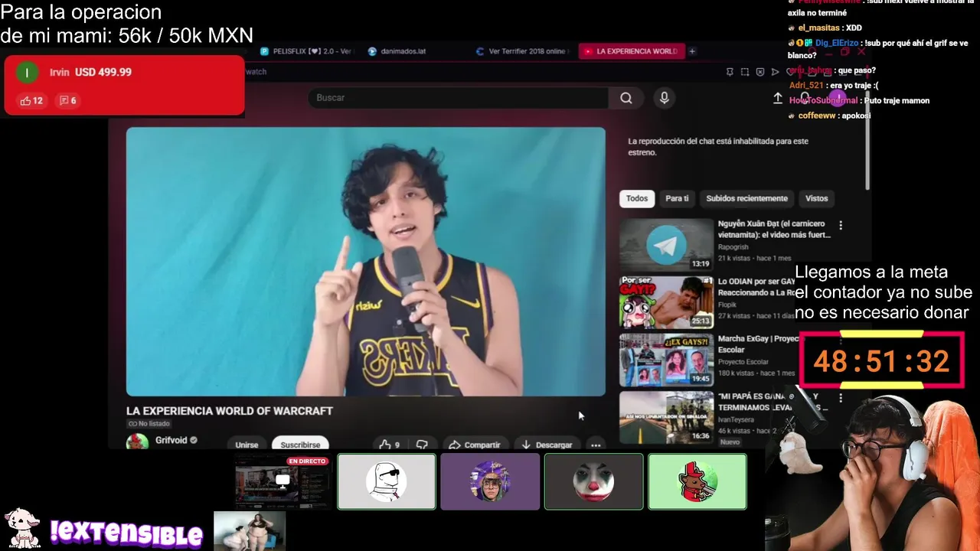Select Subidos recientemente filter chip
Viewport: 980px width, 551px height.
[746, 198]
